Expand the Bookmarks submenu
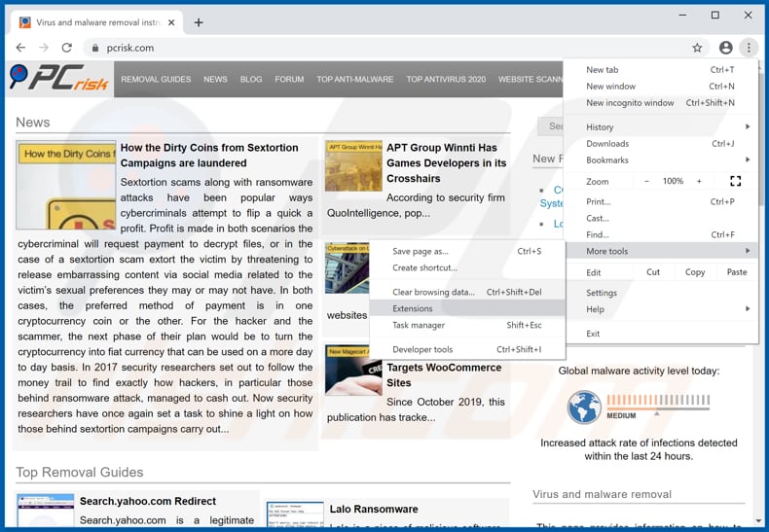 660,160
